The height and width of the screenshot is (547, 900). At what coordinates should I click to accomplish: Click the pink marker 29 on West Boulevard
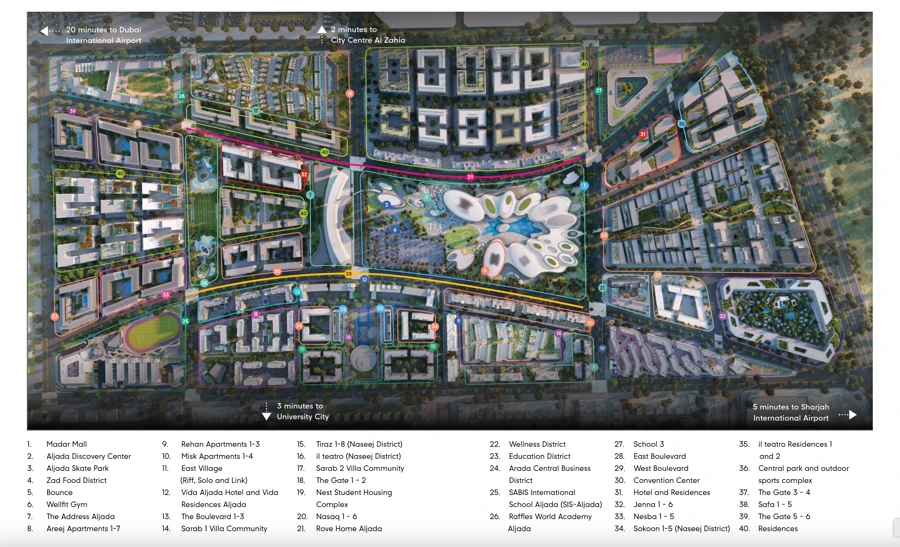(470, 177)
